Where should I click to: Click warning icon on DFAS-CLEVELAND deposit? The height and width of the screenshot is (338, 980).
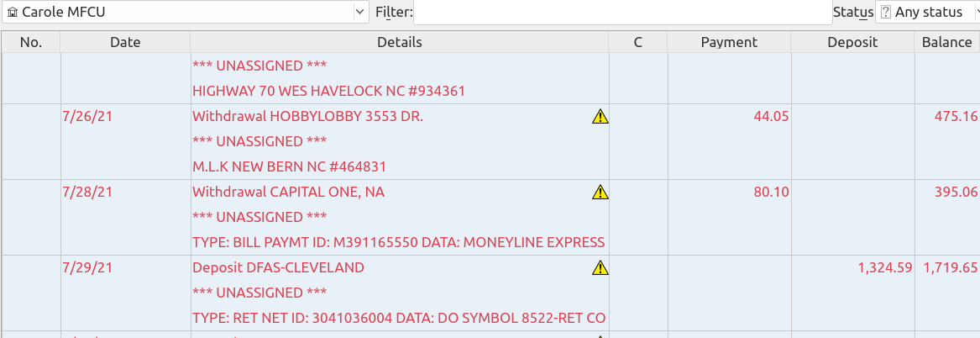pyautogui.click(x=600, y=268)
